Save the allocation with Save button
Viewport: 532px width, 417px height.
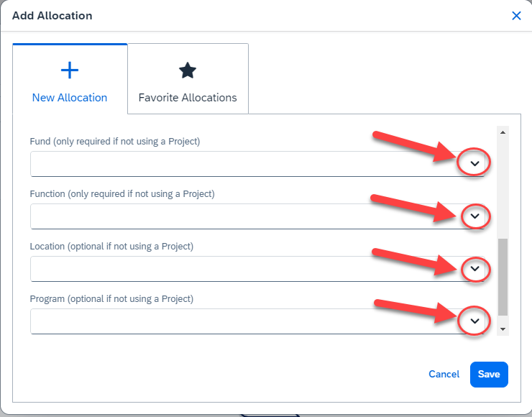(x=489, y=375)
